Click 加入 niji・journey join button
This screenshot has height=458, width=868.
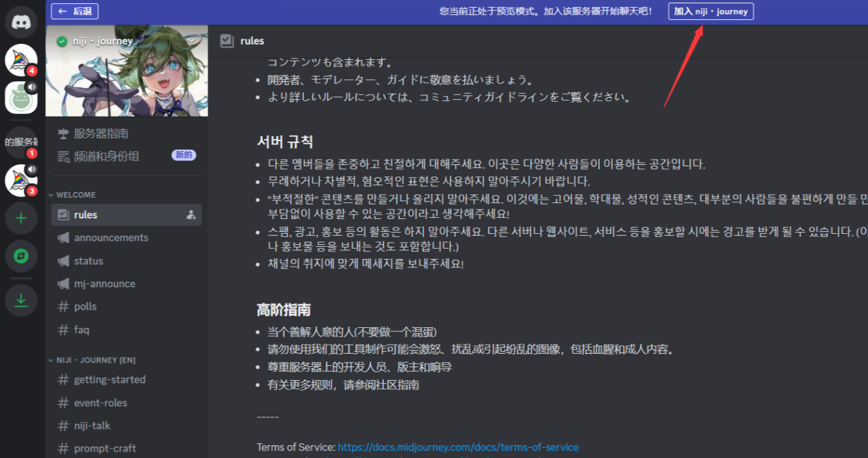click(711, 12)
